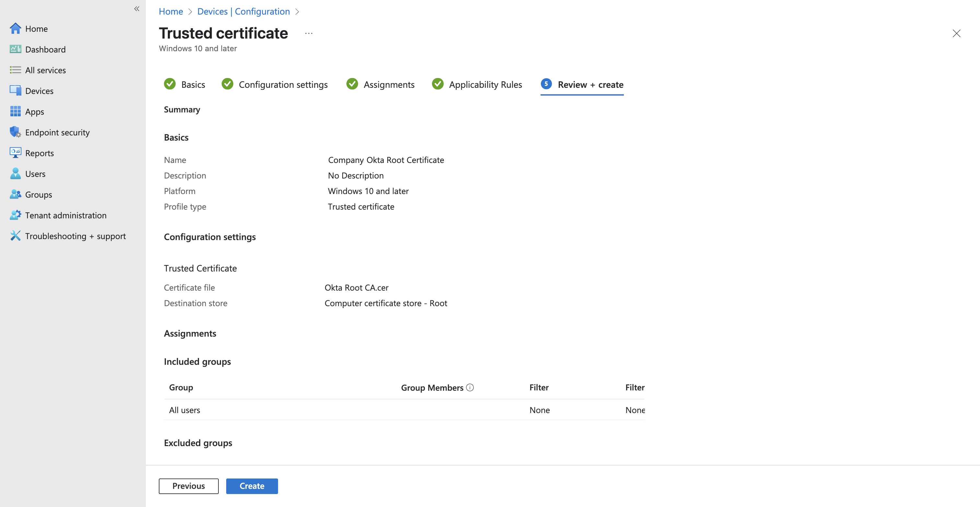The image size is (980, 507).
Task: Click the Groups people icon
Action: [x=15, y=194]
